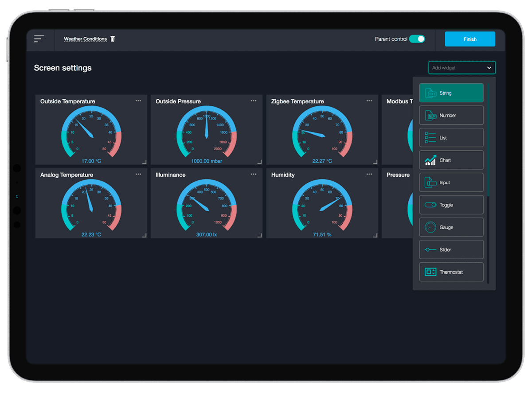Click the List checklist icon
Viewport: 532px width, 393px height.
pyautogui.click(x=430, y=138)
